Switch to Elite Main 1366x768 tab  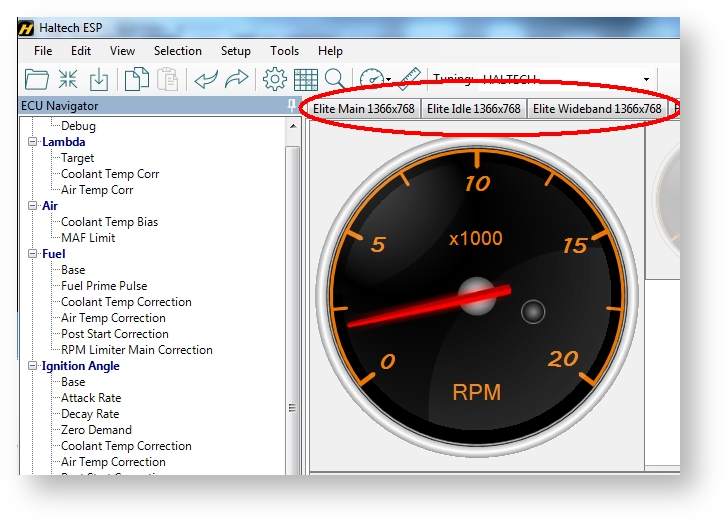coord(364,109)
